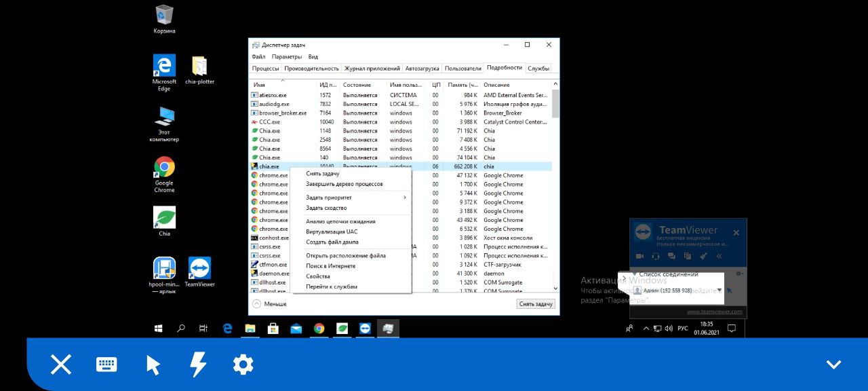Show hidden system tray icons chevron
The image size is (868, 391).
coord(646,329)
